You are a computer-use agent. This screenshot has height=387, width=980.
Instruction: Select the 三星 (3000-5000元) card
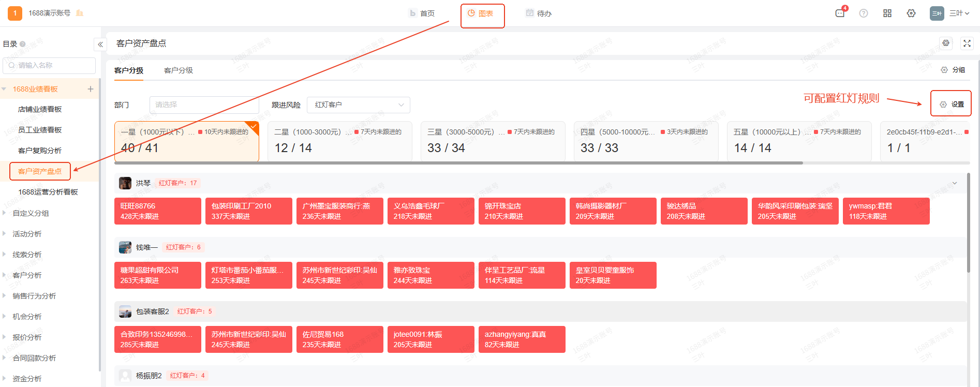tap(493, 141)
